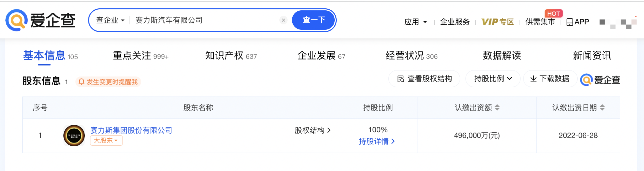
Task: Click the bell icon for change reminders
Action: (81, 82)
